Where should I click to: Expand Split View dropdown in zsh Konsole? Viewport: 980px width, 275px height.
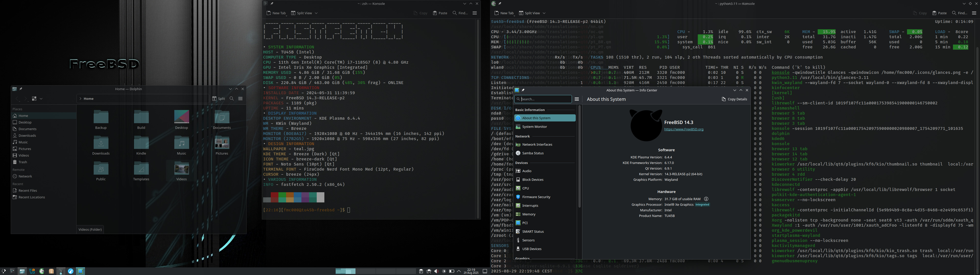point(316,13)
